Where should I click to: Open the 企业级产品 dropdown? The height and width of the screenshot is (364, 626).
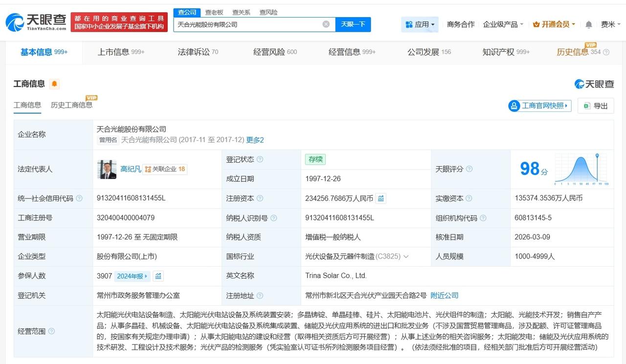503,24
